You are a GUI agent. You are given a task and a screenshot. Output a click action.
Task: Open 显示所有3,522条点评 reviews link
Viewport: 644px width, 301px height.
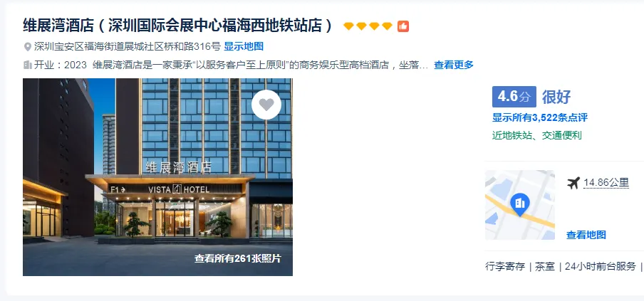540,117
